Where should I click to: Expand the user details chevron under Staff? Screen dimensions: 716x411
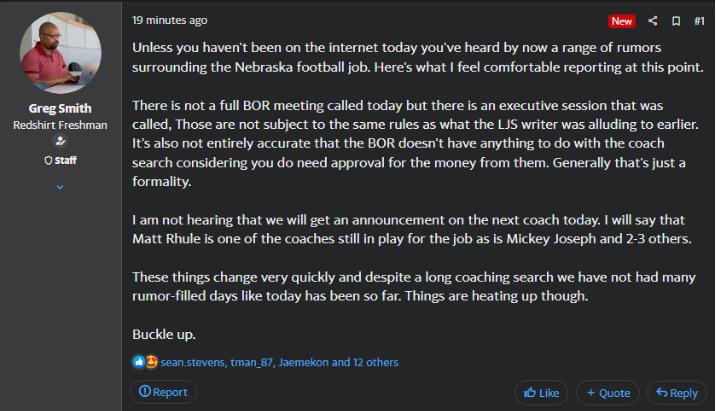(60, 186)
